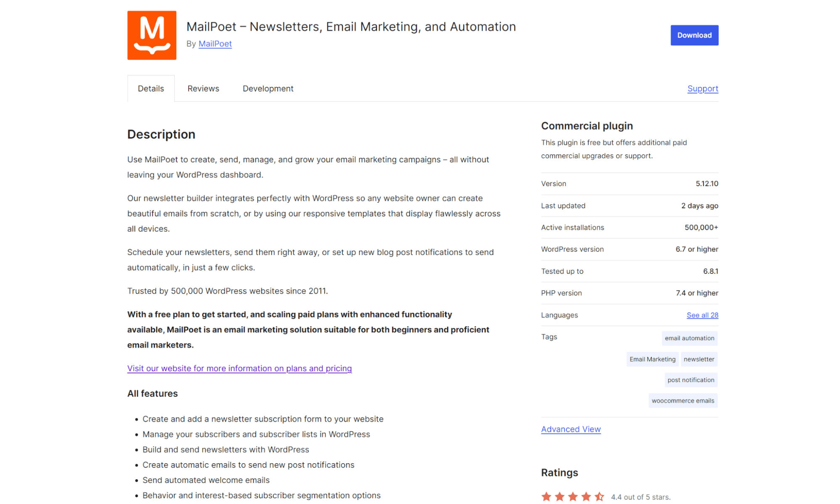This screenshot has width=840, height=504.
Task: Select the woocommerce emails tag
Action: 683,401
